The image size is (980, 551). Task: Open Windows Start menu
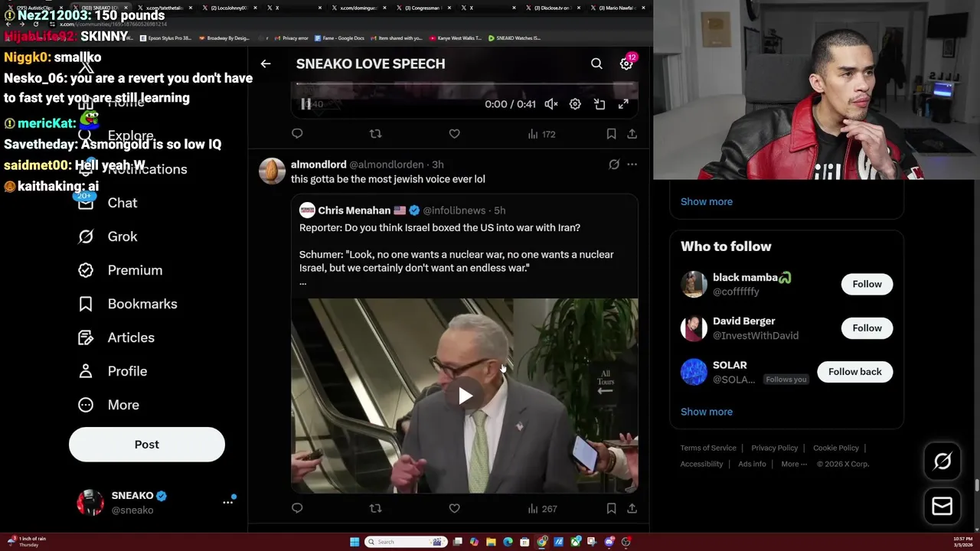[354, 542]
